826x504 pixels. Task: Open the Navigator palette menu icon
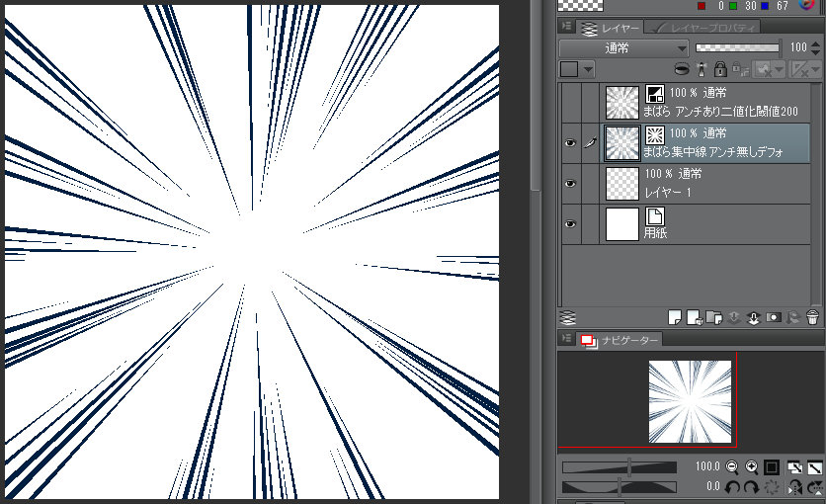(x=566, y=338)
